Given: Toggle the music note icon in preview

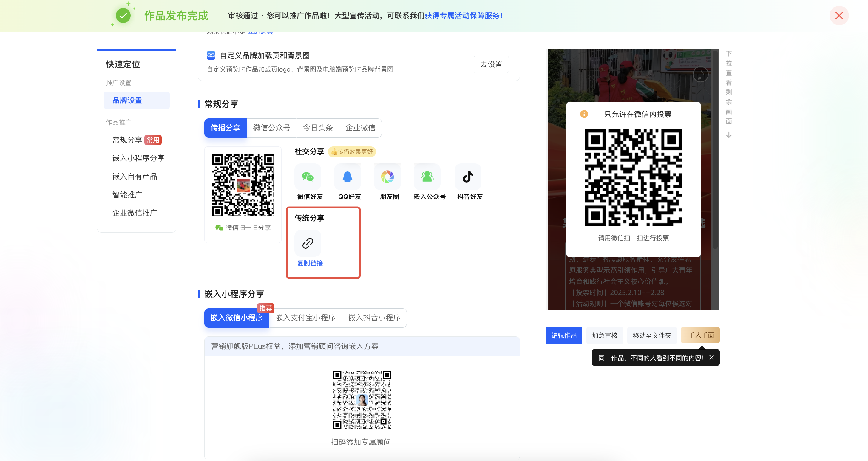Looking at the screenshot, I should pyautogui.click(x=701, y=75).
